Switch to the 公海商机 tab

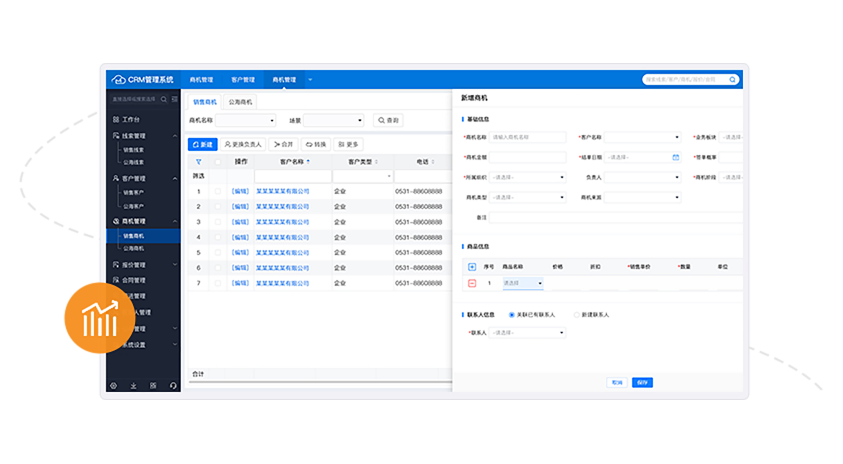[241, 102]
